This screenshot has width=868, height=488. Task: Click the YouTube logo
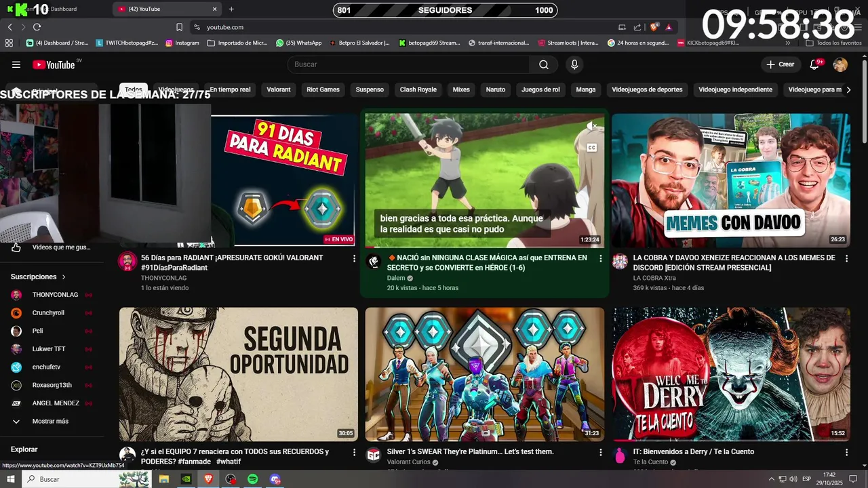click(54, 64)
